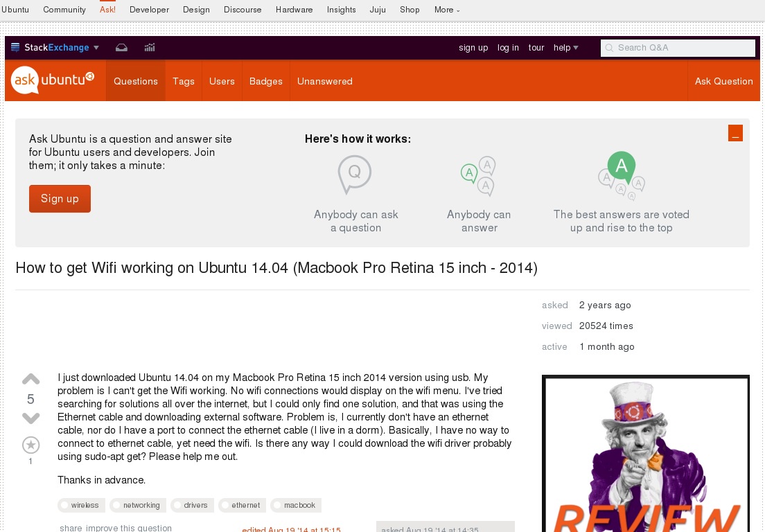765x532 pixels.
Task: Click Ask Question in the orange bar
Action: click(x=724, y=81)
